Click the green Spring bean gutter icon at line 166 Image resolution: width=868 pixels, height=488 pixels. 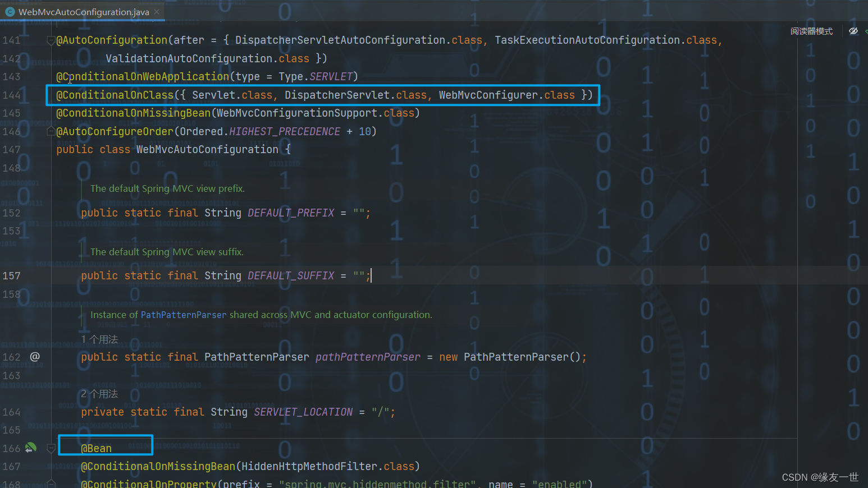pos(31,448)
